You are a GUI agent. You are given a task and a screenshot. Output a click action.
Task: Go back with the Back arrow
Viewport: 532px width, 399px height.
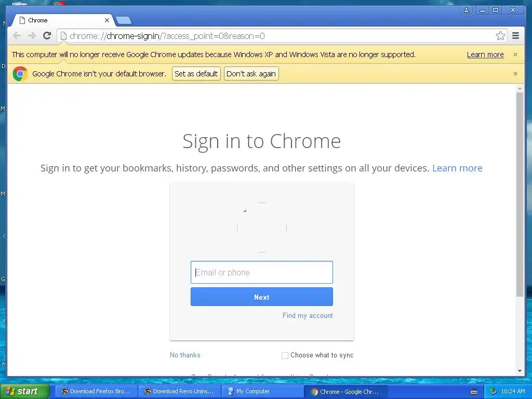(x=17, y=36)
